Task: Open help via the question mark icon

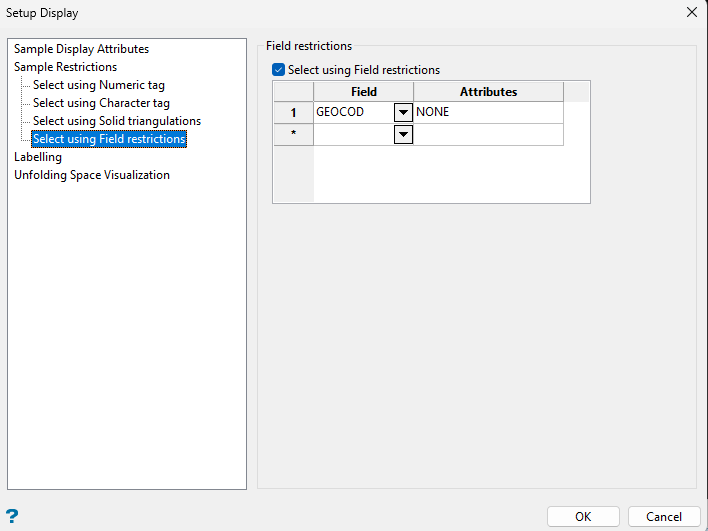Action: pyautogui.click(x=12, y=516)
